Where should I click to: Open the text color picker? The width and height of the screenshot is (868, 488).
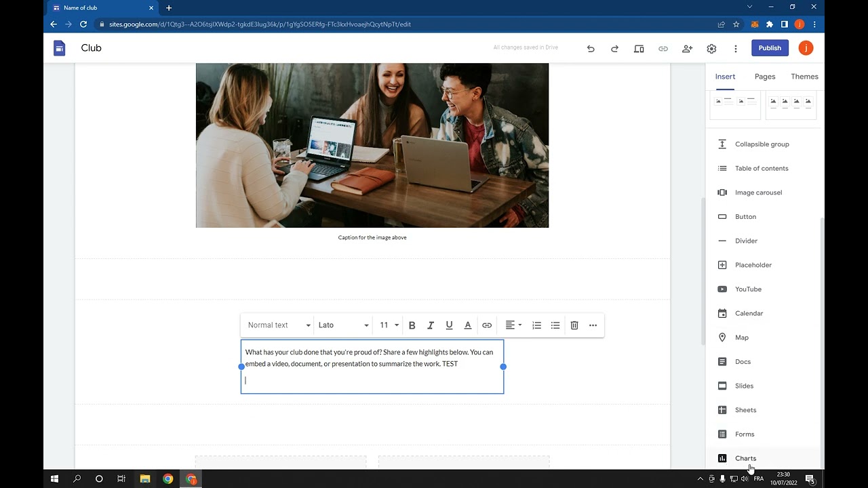click(468, 325)
